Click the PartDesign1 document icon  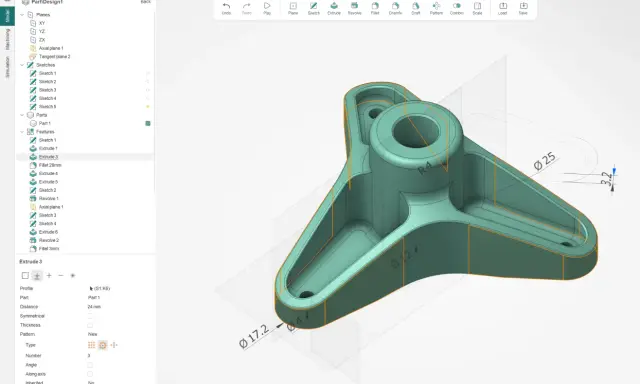click(x=26, y=2)
